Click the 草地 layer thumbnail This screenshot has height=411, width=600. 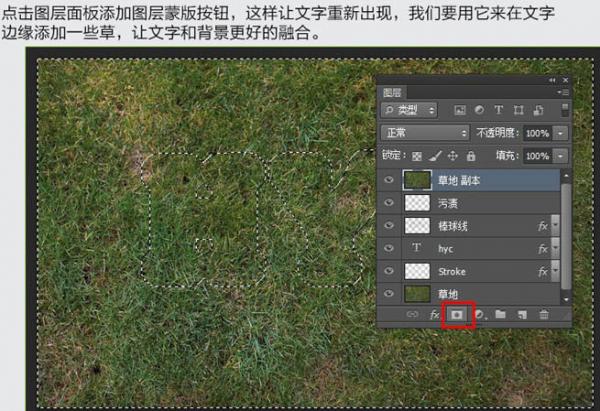tap(416, 294)
